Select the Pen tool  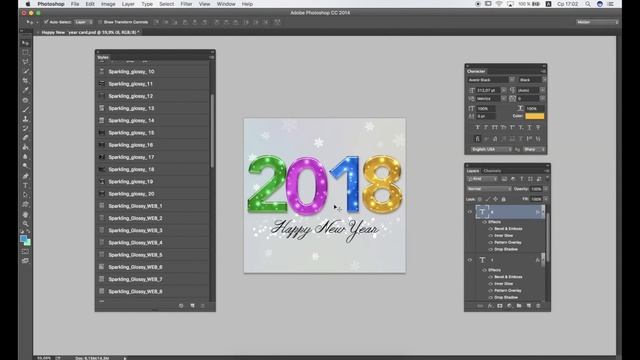pos(25,176)
